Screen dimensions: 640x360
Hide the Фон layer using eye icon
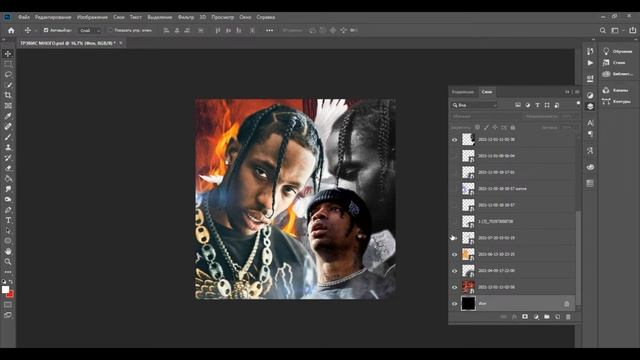(x=454, y=304)
